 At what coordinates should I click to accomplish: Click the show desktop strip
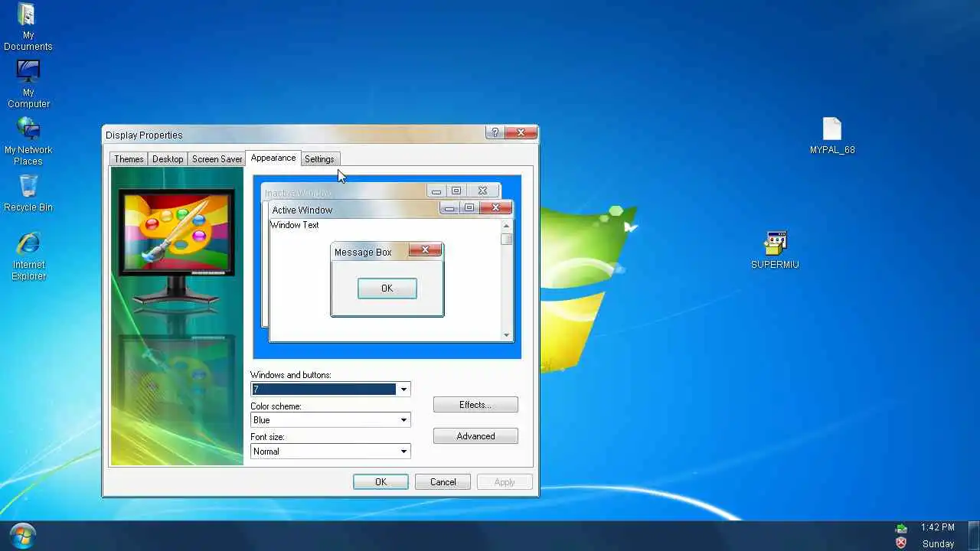coord(974,536)
